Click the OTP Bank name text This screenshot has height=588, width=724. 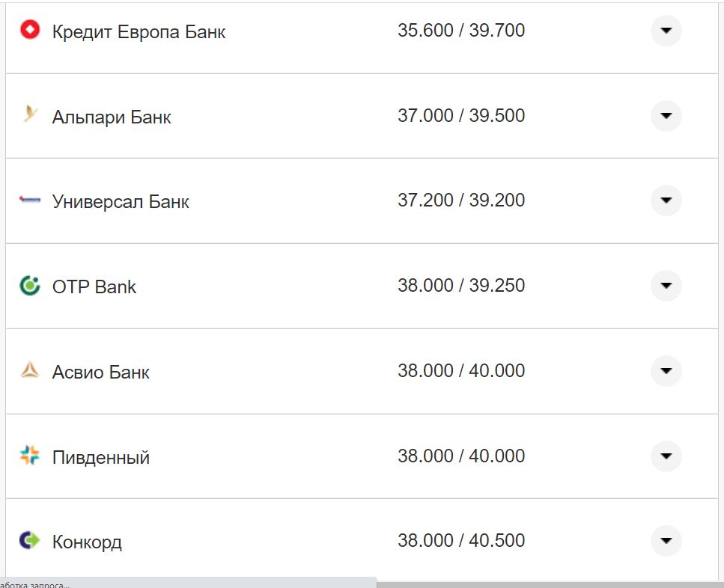94,287
